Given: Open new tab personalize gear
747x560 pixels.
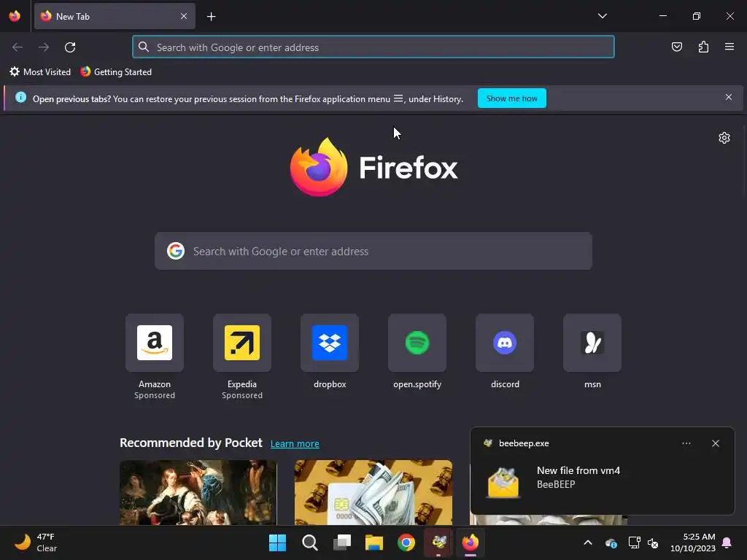Looking at the screenshot, I should [724, 138].
